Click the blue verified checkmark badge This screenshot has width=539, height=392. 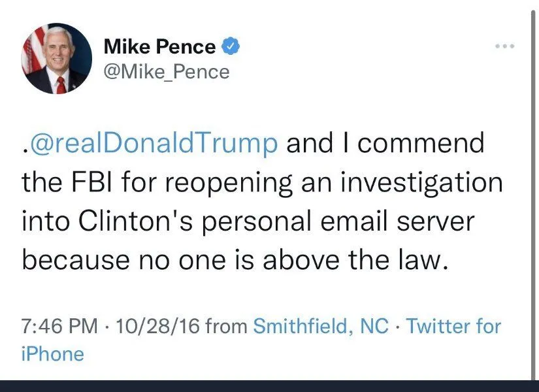pyautogui.click(x=229, y=46)
